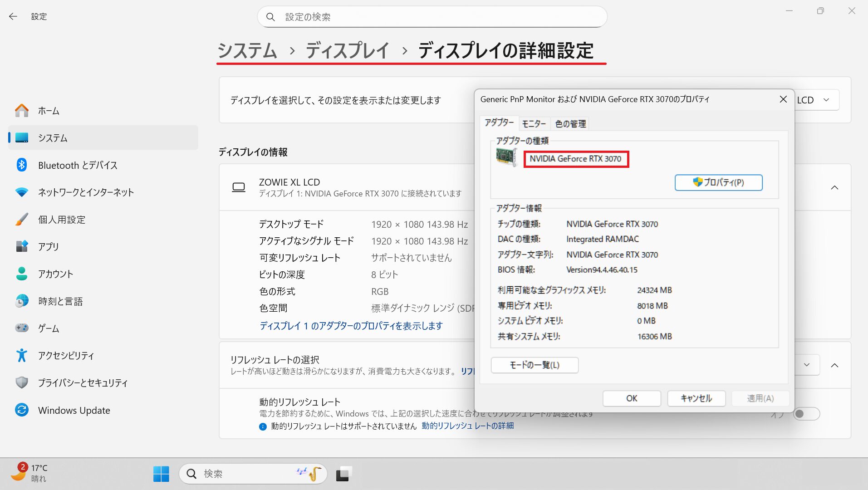
Task: Click the back arrow in Settings
Action: (13, 17)
